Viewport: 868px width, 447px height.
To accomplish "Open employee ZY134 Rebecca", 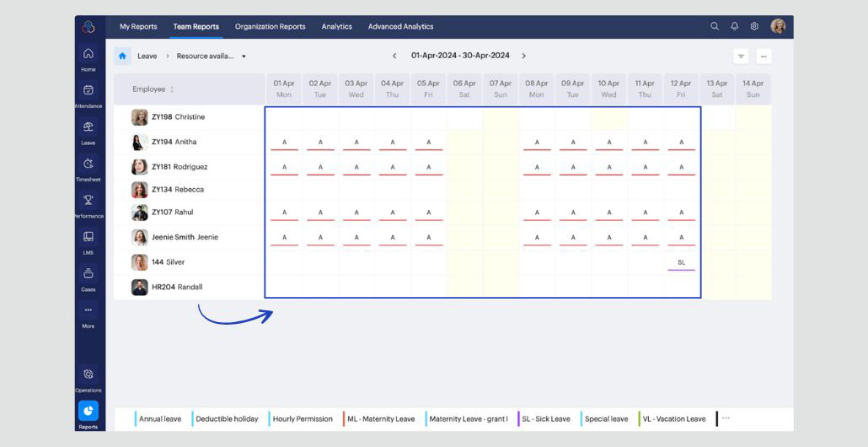I will 178,190.
